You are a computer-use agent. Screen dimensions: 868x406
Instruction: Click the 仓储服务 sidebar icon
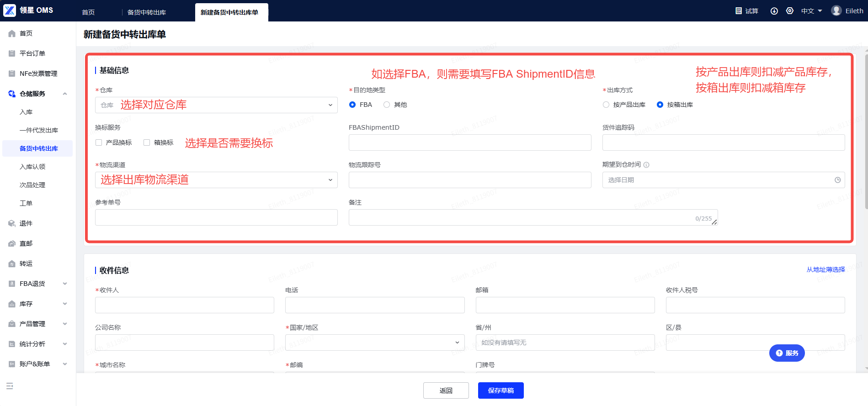[x=12, y=94]
